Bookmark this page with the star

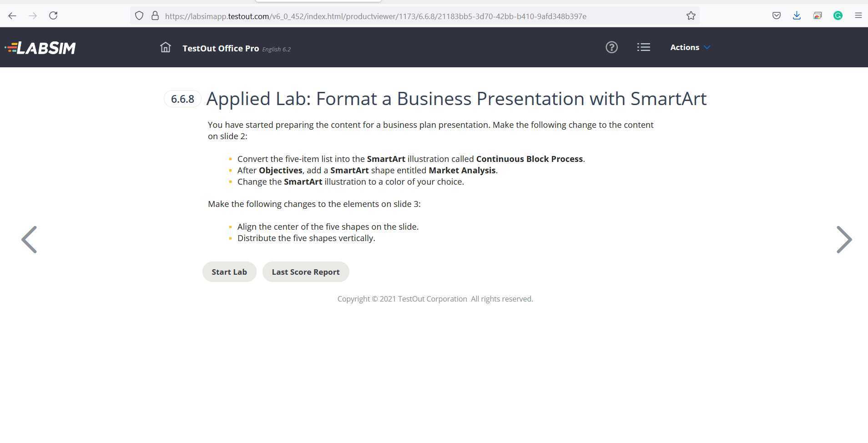691,15
